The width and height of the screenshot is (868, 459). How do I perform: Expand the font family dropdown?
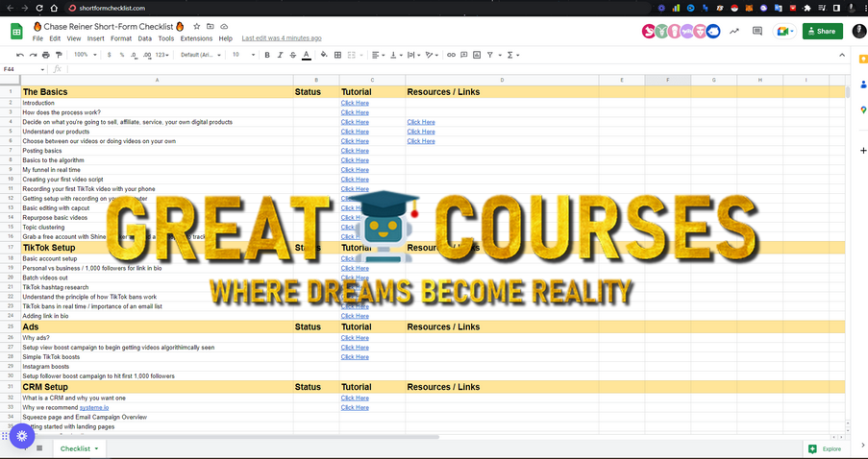(x=202, y=55)
